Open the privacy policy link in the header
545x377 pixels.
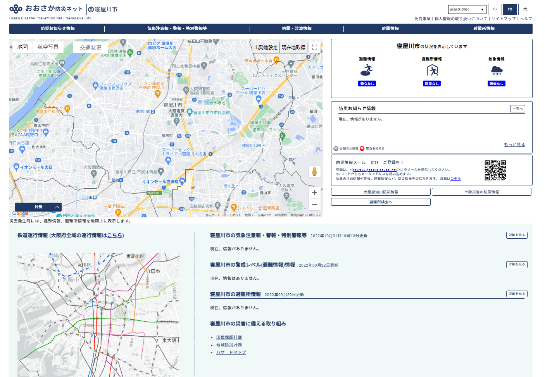[461, 19]
